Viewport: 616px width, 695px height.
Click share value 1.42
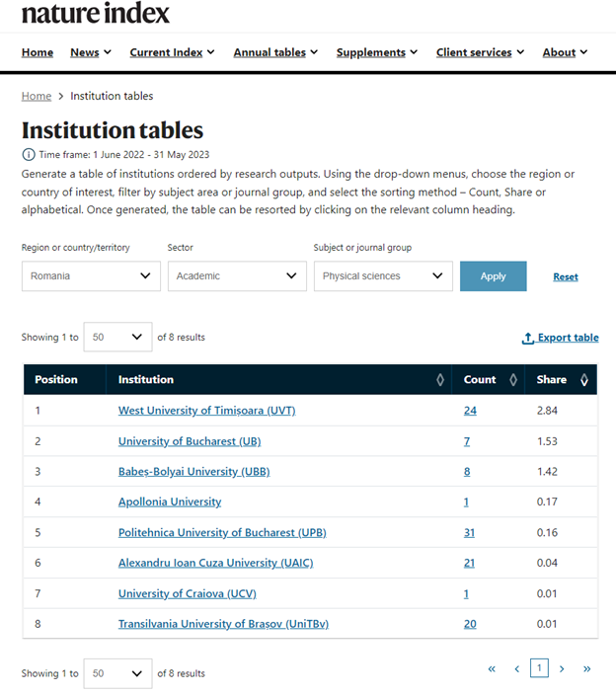point(547,472)
